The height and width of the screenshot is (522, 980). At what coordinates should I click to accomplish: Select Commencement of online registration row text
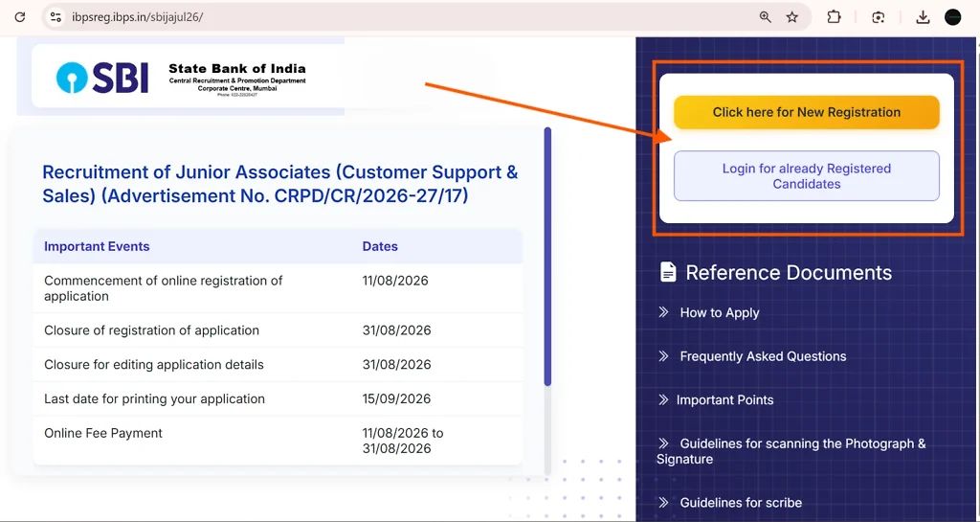(x=163, y=288)
